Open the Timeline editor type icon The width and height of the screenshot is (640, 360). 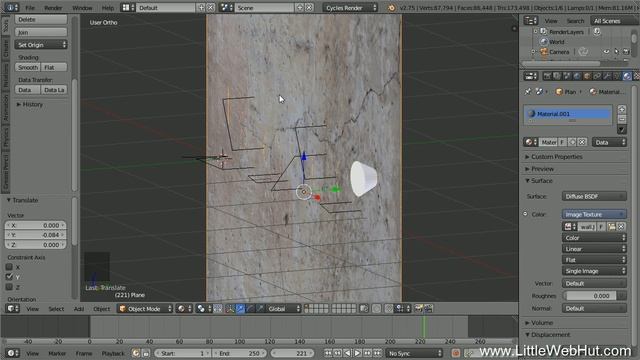(x=13, y=353)
